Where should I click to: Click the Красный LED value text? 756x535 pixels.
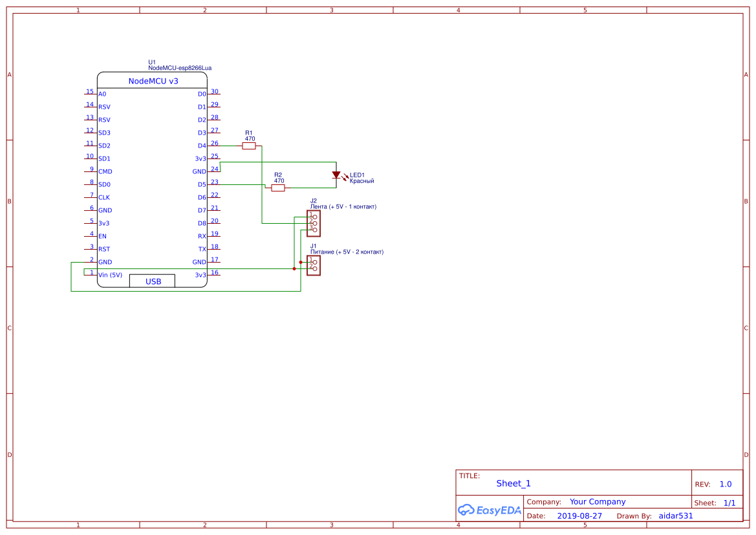362,181
